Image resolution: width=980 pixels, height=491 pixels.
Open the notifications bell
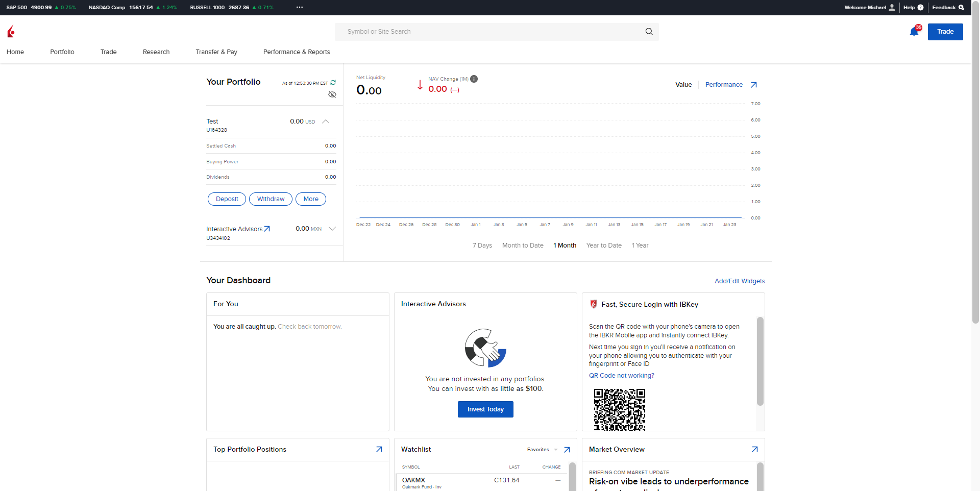coord(914,32)
